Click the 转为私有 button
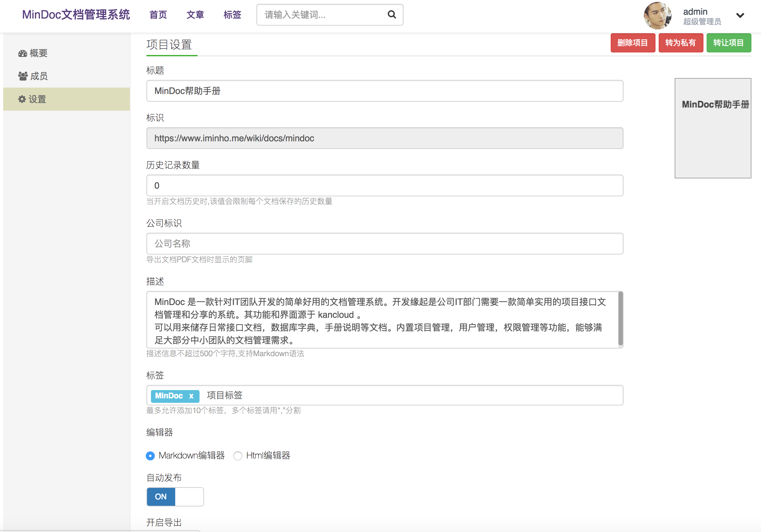Image resolution: width=761 pixels, height=532 pixels. point(681,43)
